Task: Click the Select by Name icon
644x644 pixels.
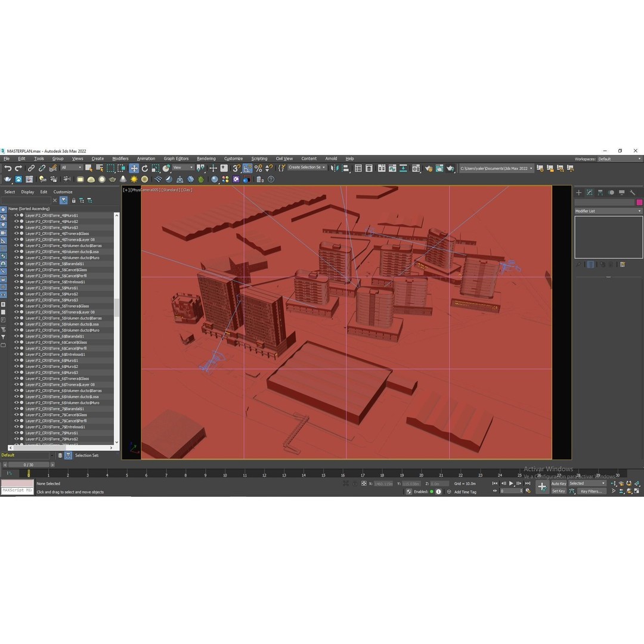Action: (100, 168)
